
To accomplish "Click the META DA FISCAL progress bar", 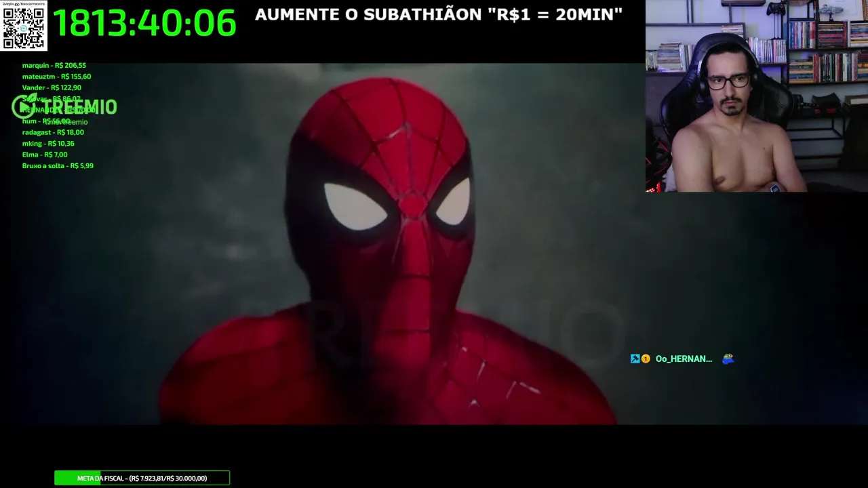I will point(142,479).
